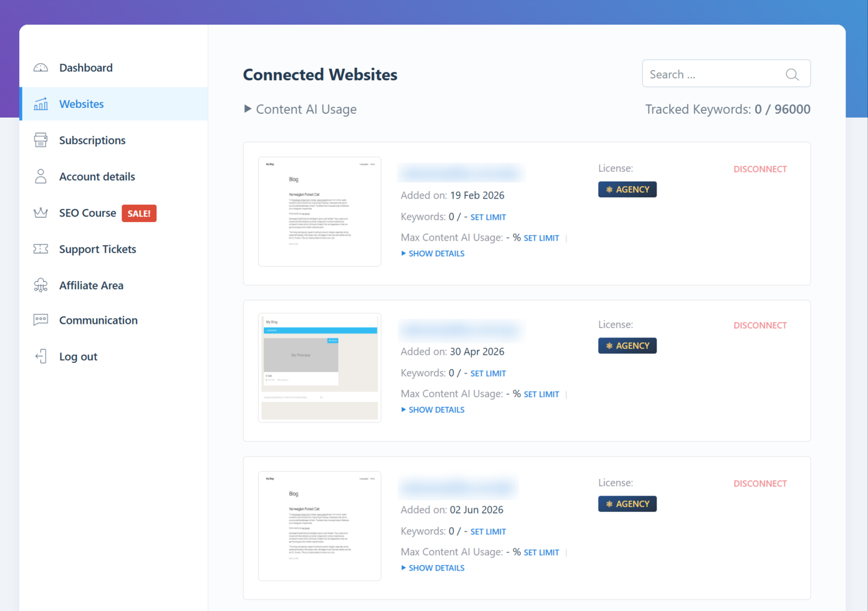868x611 pixels.
Task: Click blurred site URL above 02 Jun 2026
Action: coord(459,487)
